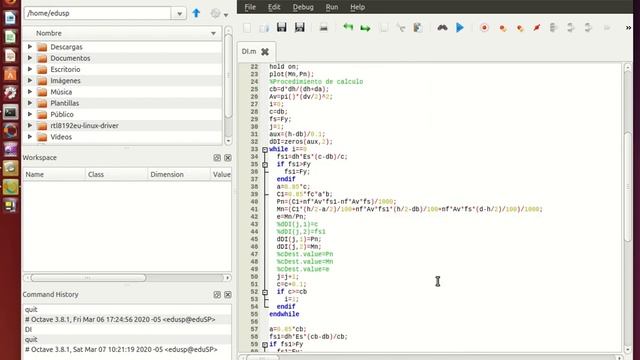This screenshot has width=640, height=360.
Task: Collapse the if block fold on line 35
Action: click(265, 164)
